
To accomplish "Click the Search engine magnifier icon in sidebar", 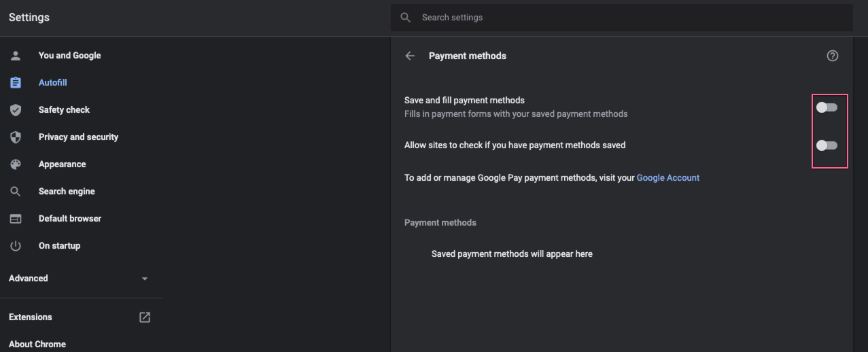I will pos(16,192).
